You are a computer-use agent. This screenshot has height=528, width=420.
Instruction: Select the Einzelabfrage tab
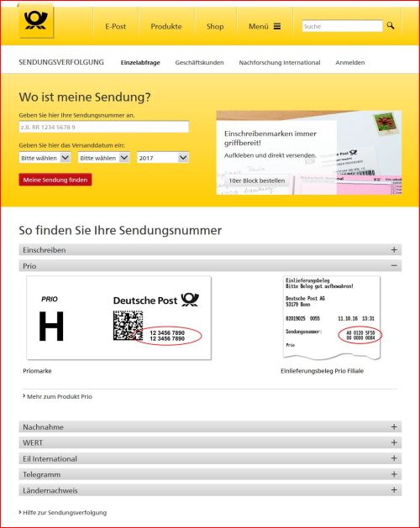click(140, 63)
